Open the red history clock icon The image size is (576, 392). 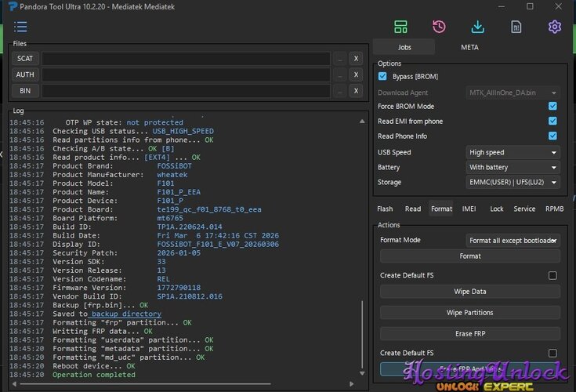tap(439, 27)
